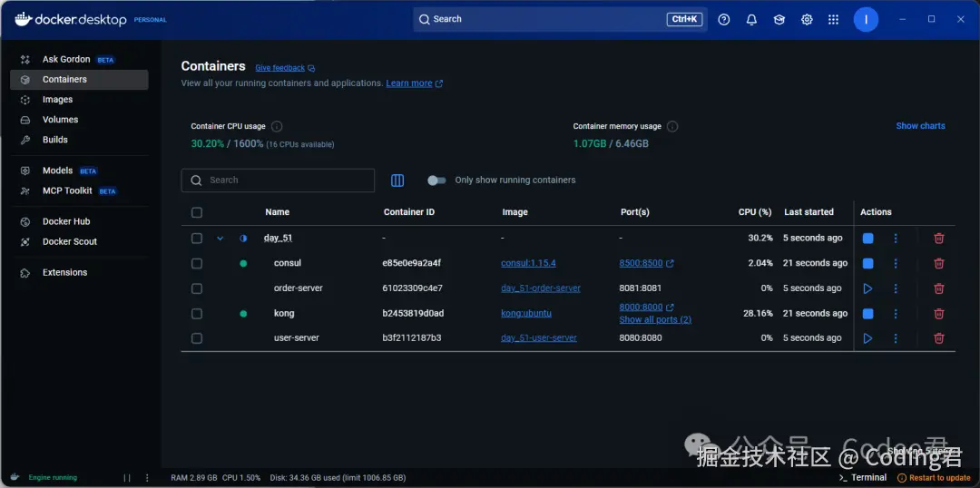980x488 pixels.
Task: Open MCP Toolkit in sidebar
Action: [79, 190]
